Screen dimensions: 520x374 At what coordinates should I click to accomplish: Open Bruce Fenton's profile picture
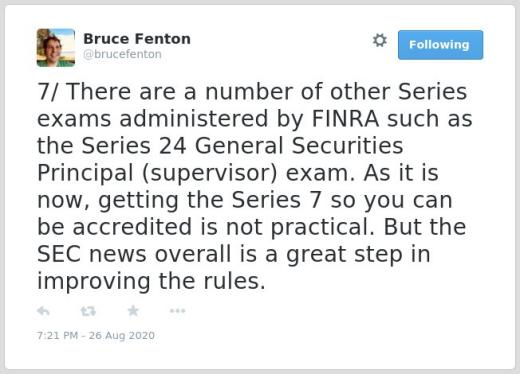click(56, 48)
